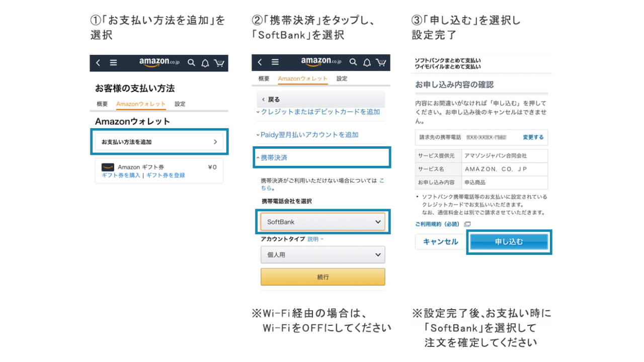
Task: Expand クレジットまたはデビットカードを追加
Action: [x=320, y=112]
